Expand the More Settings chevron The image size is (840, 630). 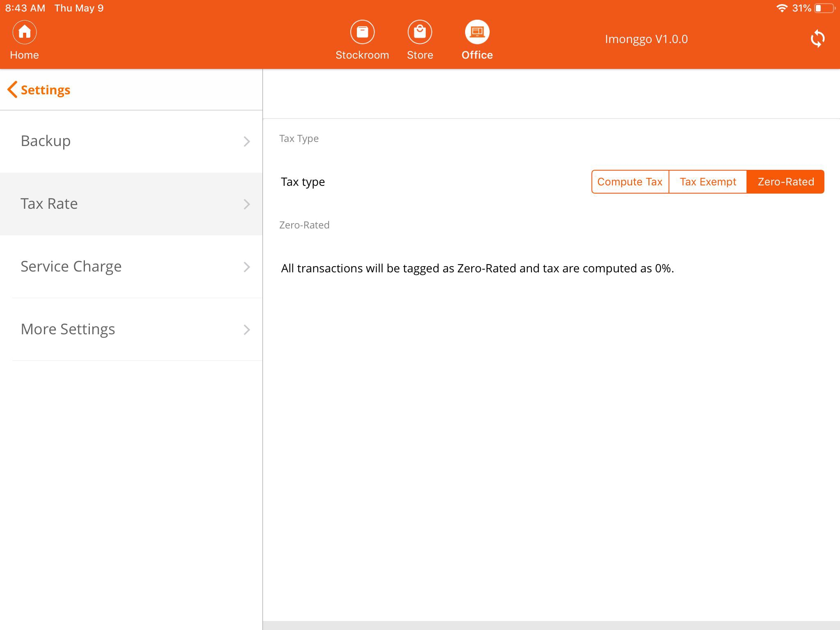pyautogui.click(x=247, y=330)
